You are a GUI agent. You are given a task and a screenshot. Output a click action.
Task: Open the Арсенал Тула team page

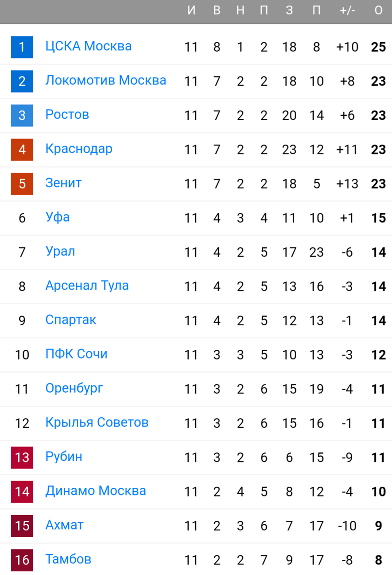[86, 286]
